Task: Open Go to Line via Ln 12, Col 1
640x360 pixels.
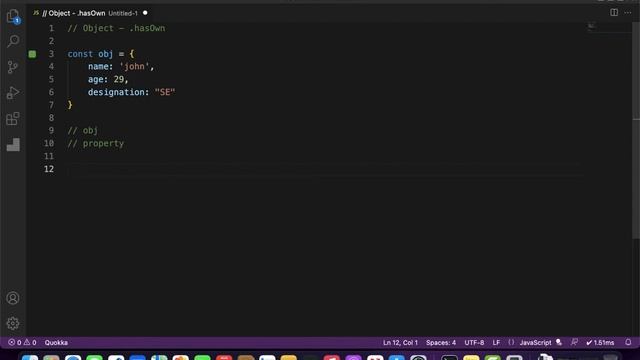Action: pyautogui.click(x=400, y=342)
